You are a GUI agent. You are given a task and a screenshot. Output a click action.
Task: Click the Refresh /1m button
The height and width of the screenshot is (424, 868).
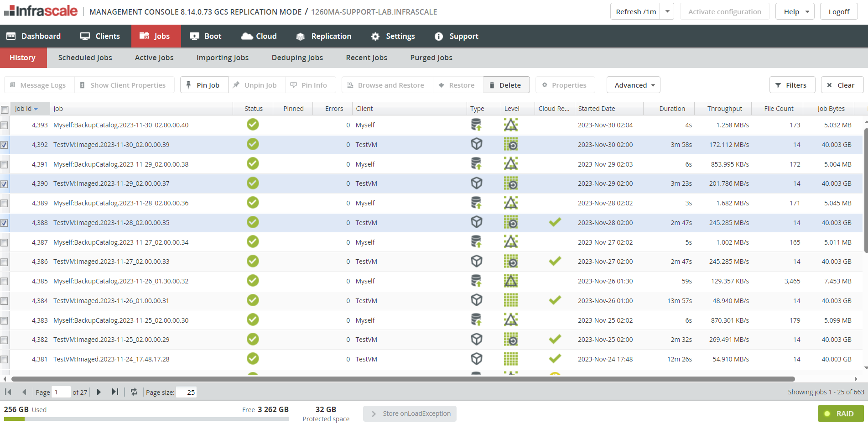point(635,11)
